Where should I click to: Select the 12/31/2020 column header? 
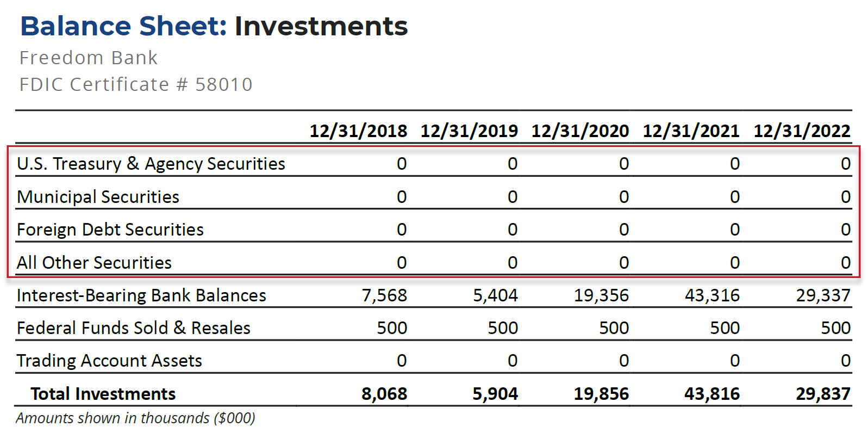coord(580,131)
